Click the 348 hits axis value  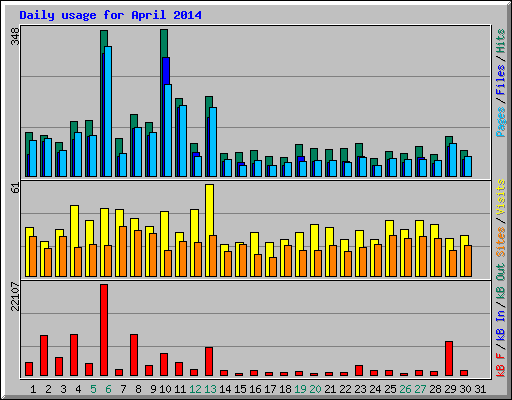16,36
